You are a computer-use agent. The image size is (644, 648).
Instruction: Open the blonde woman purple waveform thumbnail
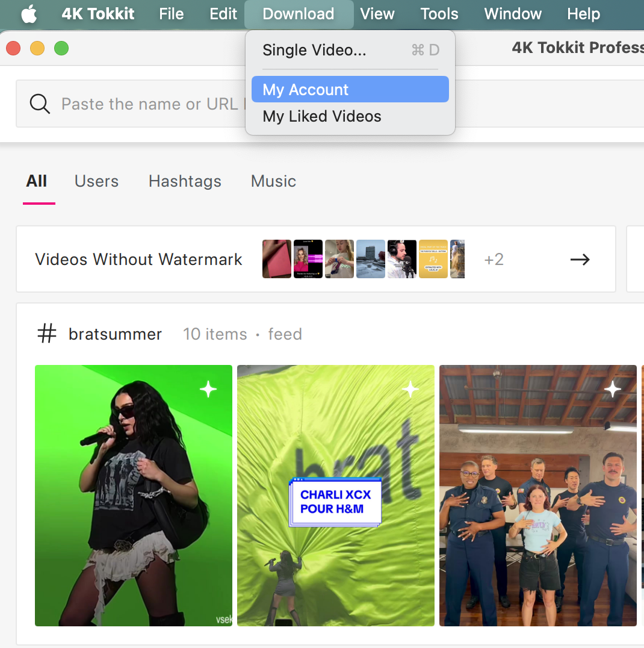pos(308,259)
